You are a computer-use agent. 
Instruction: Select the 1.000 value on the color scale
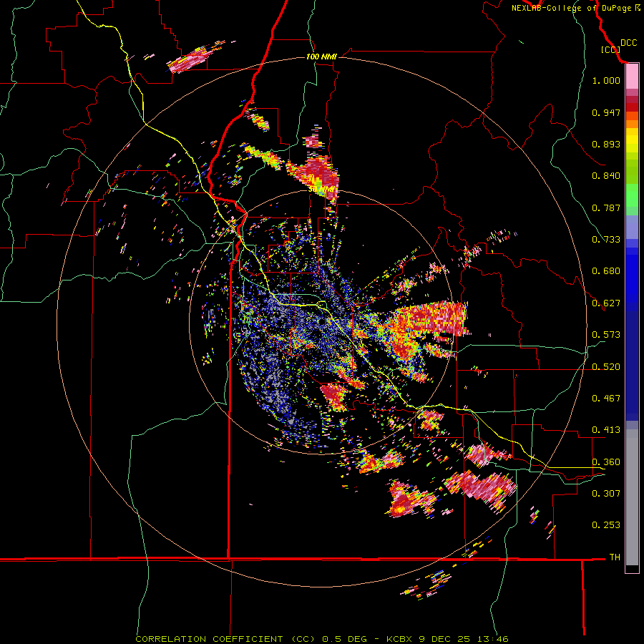(606, 80)
